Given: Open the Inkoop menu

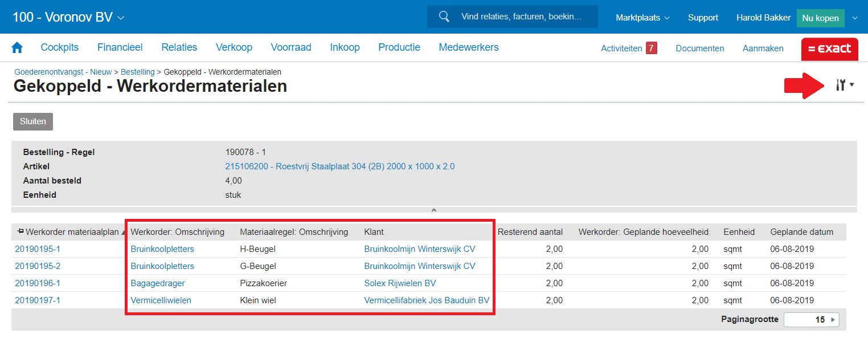Looking at the screenshot, I should point(345,47).
